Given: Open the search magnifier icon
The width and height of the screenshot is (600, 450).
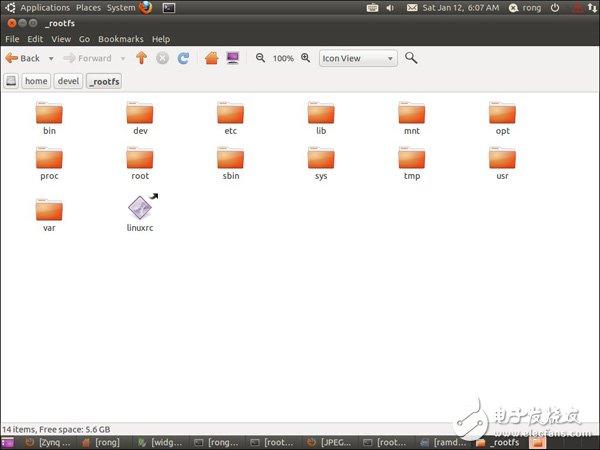Looking at the screenshot, I should coord(410,58).
